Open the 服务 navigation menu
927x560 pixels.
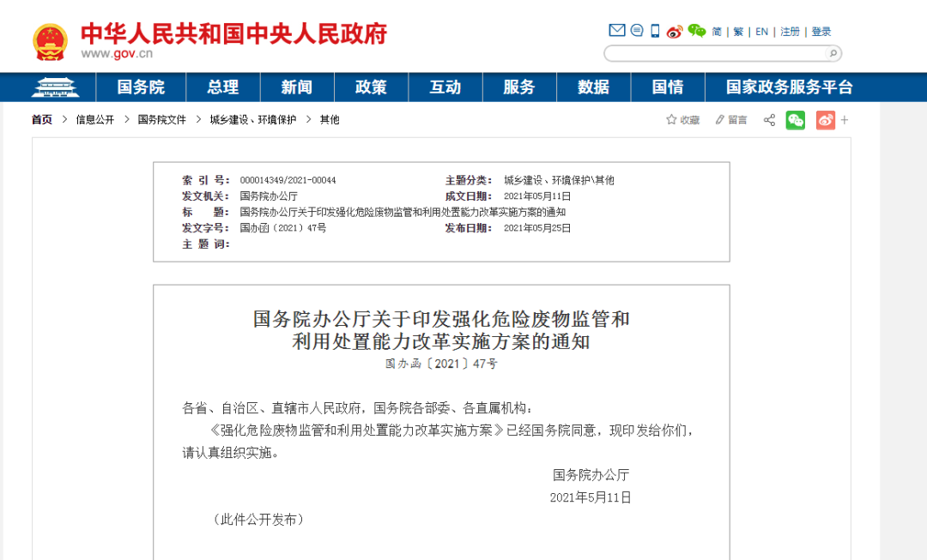click(518, 87)
